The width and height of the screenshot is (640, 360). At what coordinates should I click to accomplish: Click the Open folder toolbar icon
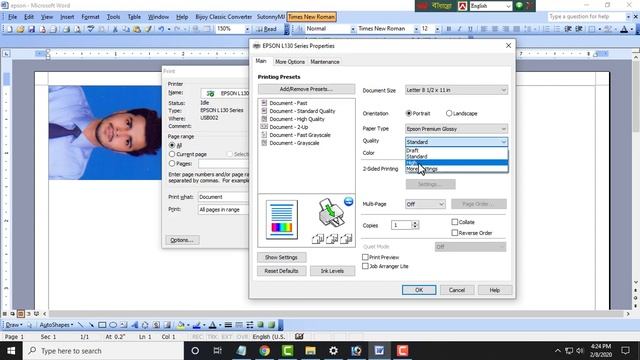(x=20, y=29)
